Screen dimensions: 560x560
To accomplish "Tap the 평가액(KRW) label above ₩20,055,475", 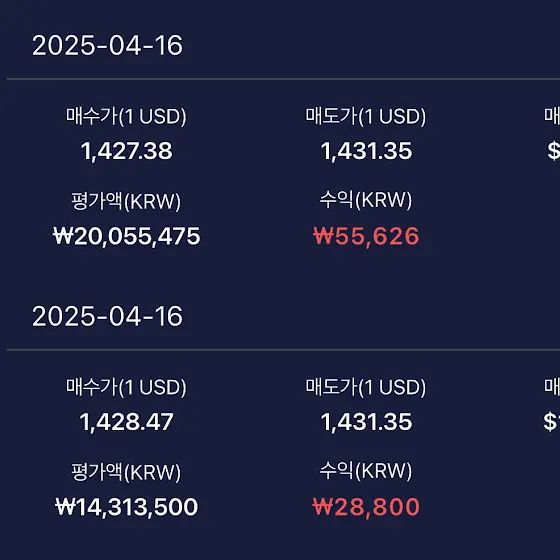I will [x=126, y=201].
